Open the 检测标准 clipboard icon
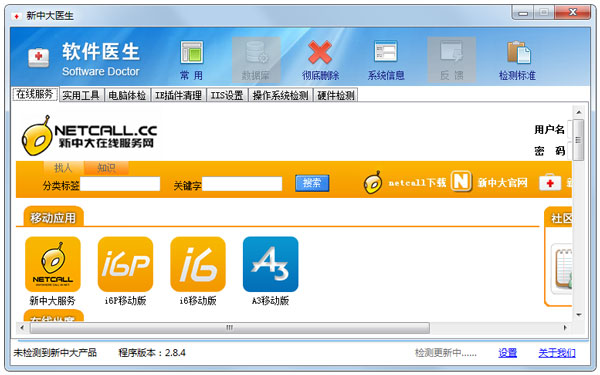 pos(517,60)
